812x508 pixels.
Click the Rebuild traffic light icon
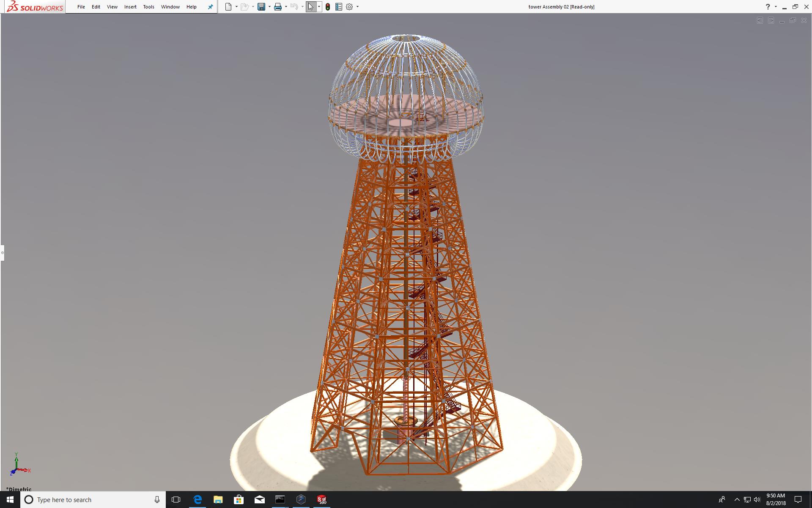pos(328,7)
